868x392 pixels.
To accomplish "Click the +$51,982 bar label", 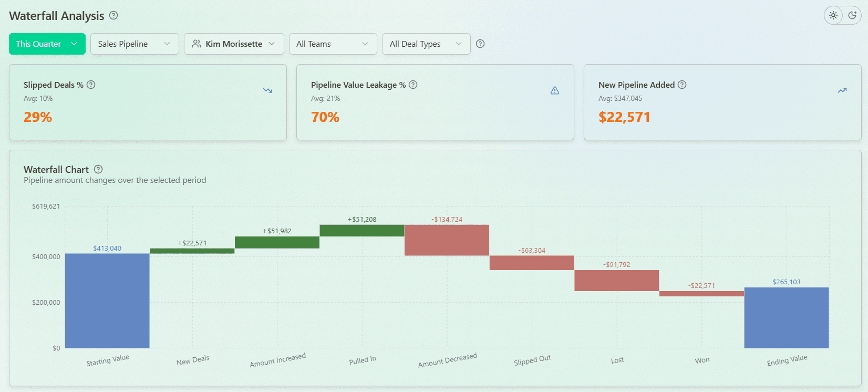I will tap(277, 231).
